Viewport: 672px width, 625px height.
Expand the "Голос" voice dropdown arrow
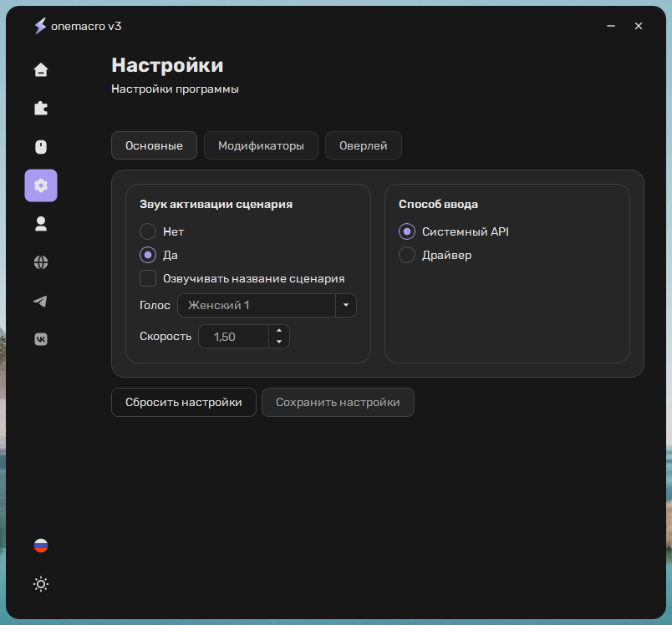click(346, 306)
